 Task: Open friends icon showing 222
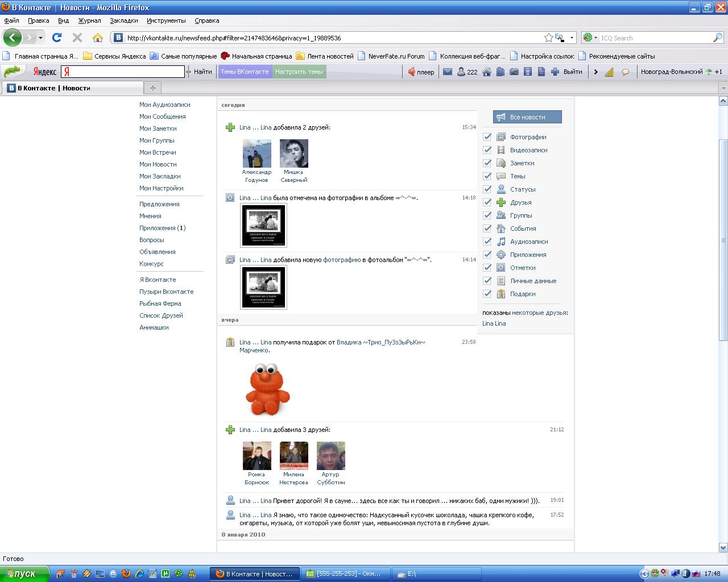click(467, 72)
